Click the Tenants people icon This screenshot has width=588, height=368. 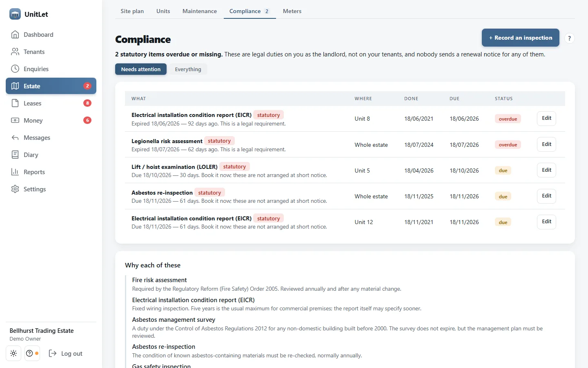(15, 52)
